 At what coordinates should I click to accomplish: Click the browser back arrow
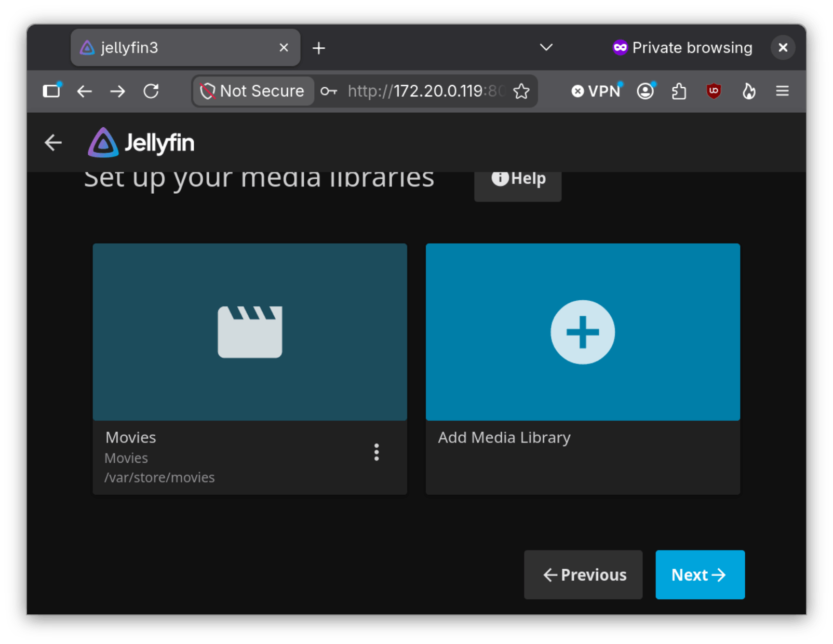(85, 91)
